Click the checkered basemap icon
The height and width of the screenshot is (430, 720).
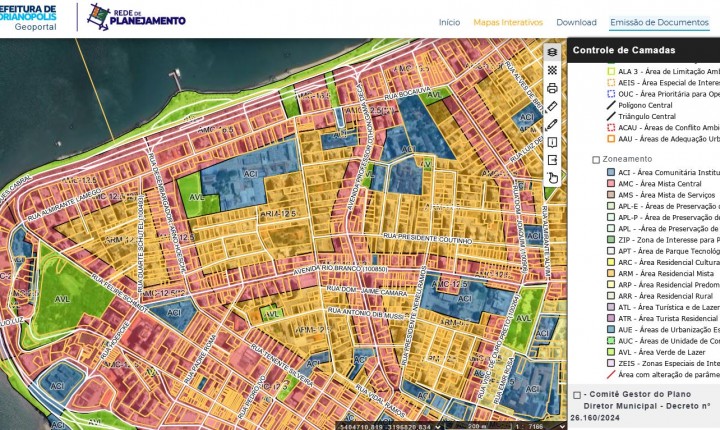(x=552, y=70)
